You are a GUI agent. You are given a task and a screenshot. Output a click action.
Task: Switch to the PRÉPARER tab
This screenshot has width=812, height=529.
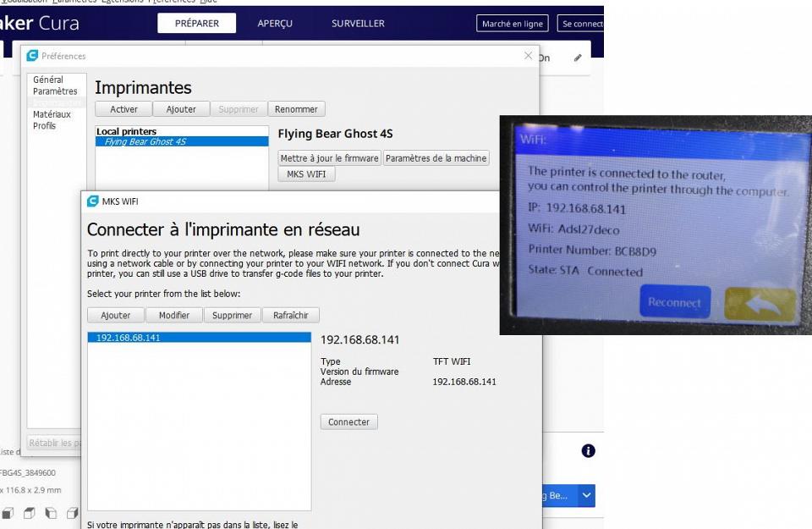tap(197, 24)
